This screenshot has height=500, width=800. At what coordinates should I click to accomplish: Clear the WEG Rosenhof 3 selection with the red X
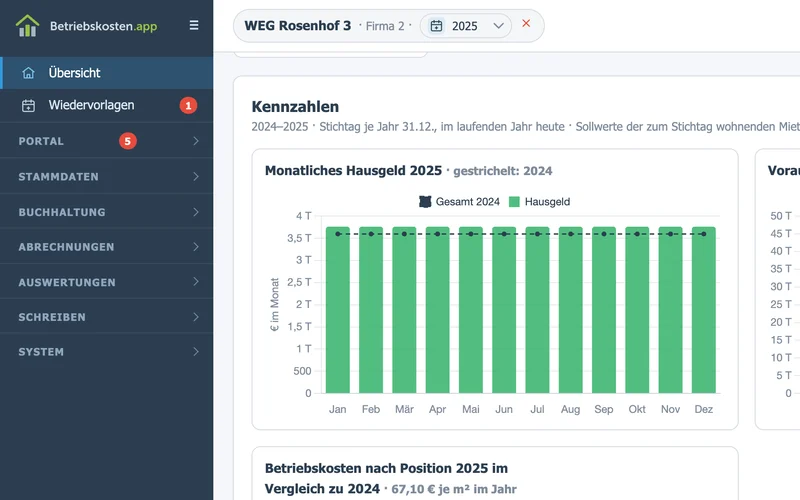pos(526,23)
